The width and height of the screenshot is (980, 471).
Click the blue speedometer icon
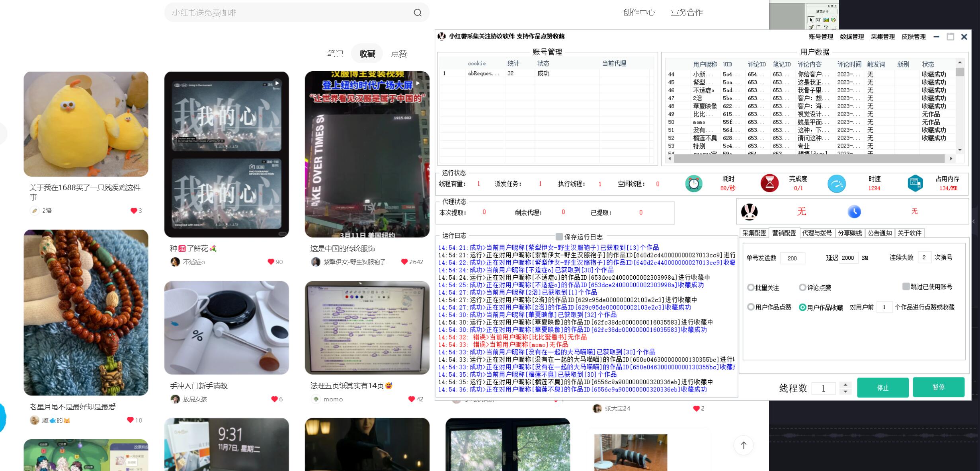coord(837,184)
